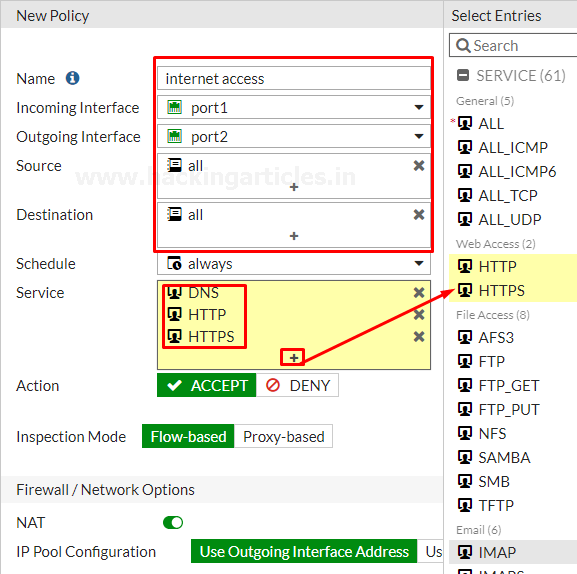Select ALL_UDP service entry

pyautogui.click(x=513, y=219)
